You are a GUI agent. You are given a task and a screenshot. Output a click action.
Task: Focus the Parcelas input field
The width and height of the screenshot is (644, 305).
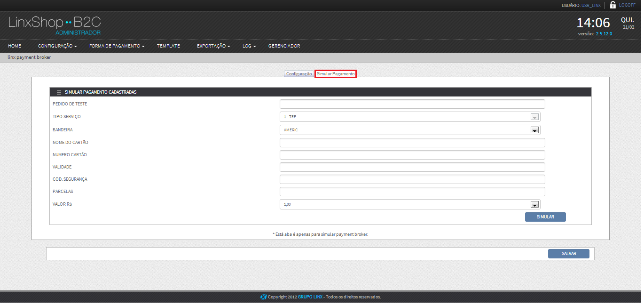point(412,192)
